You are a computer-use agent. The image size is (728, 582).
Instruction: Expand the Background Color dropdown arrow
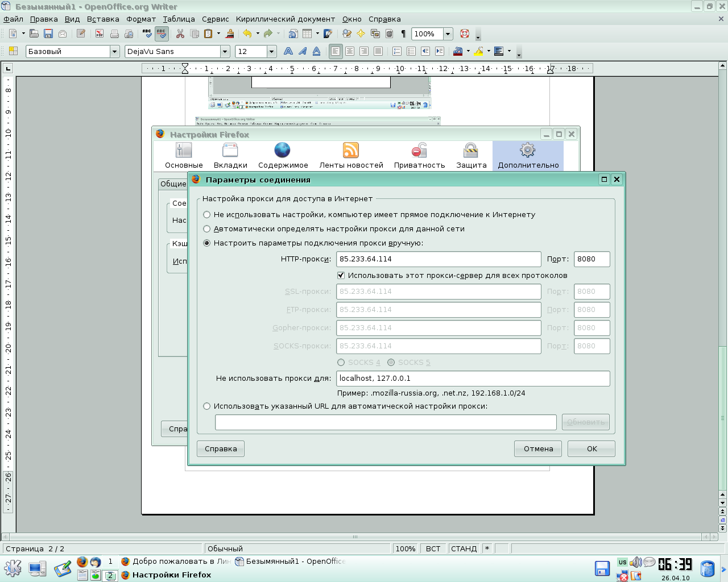(x=509, y=52)
